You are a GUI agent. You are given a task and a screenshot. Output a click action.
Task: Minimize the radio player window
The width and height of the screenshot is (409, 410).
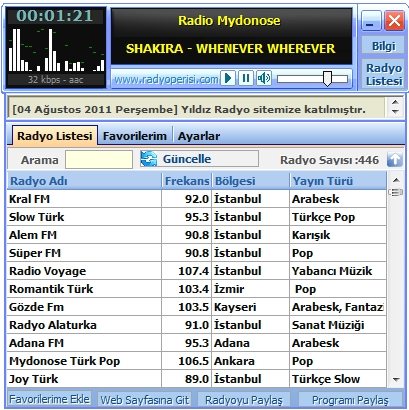coord(371,21)
